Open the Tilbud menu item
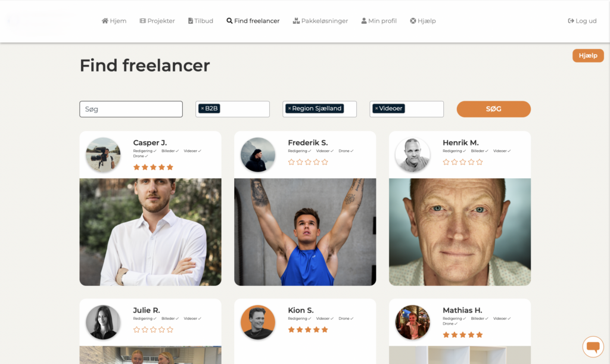610x364 pixels. [200, 21]
